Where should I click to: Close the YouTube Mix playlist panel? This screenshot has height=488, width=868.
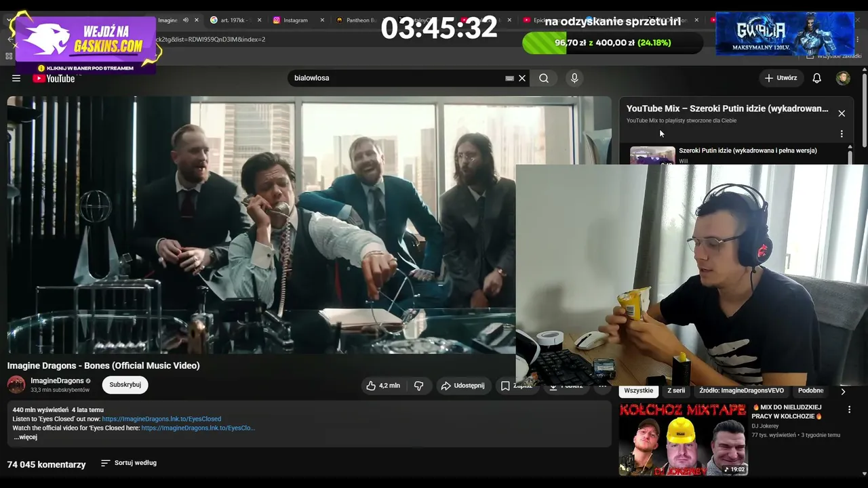(x=842, y=113)
